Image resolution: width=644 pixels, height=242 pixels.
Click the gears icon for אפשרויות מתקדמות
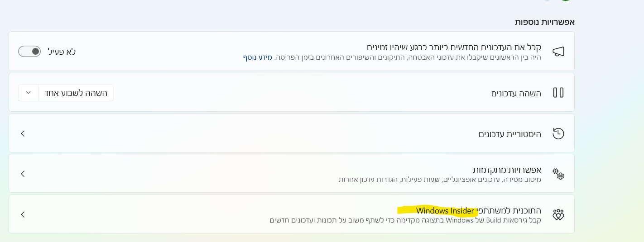tap(558, 174)
